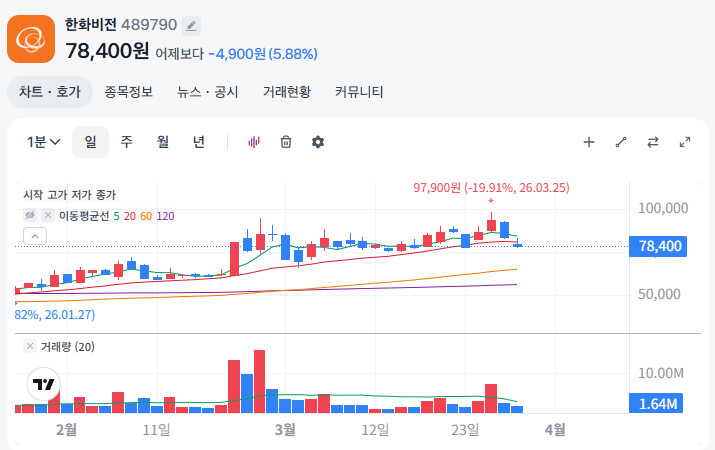Click the trash can delete icon
715x450 pixels.
pos(286,142)
